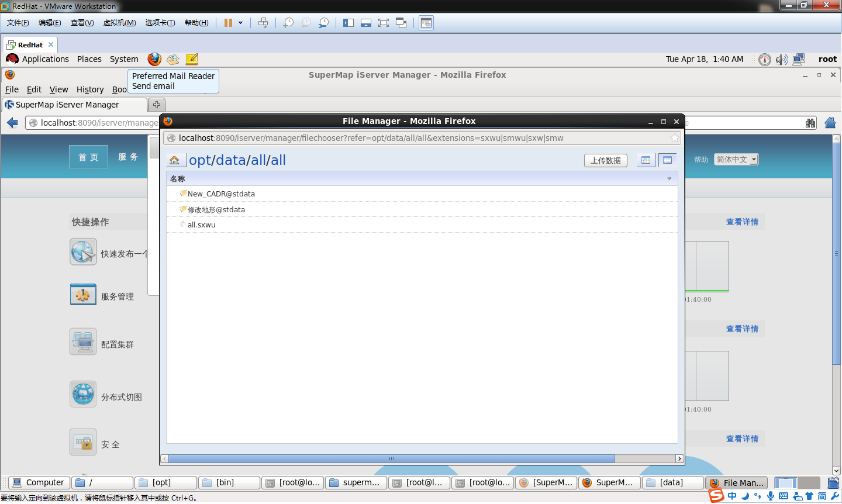The image size is (842, 504).
Task: Click the 配置集群 shortcut icon
Action: tap(83, 342)
